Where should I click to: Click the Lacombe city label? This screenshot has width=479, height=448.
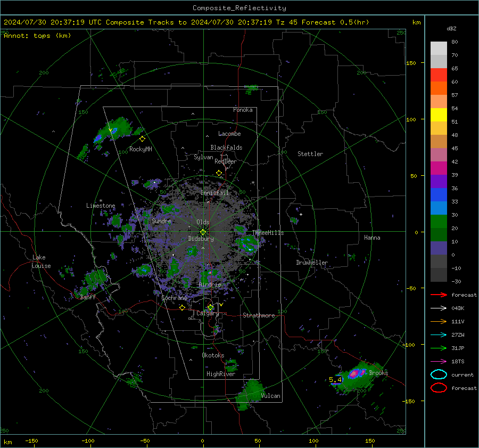pyautogui.click(x=229, y=134)
